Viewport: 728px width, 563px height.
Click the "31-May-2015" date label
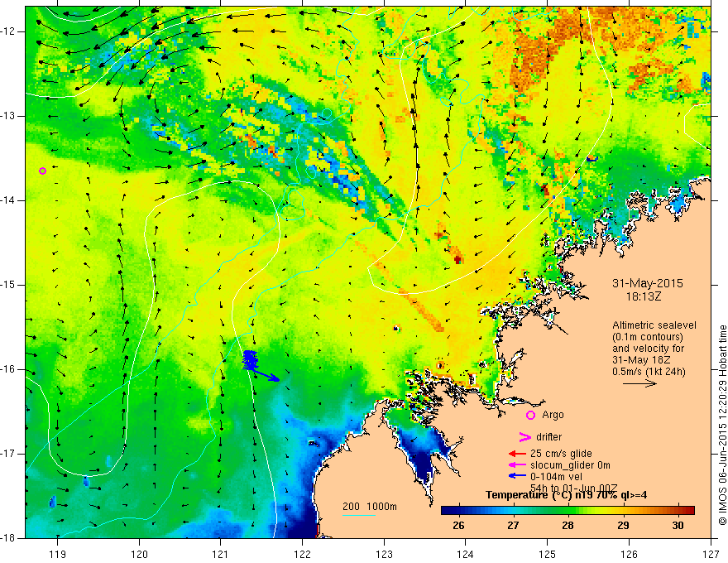647,283
